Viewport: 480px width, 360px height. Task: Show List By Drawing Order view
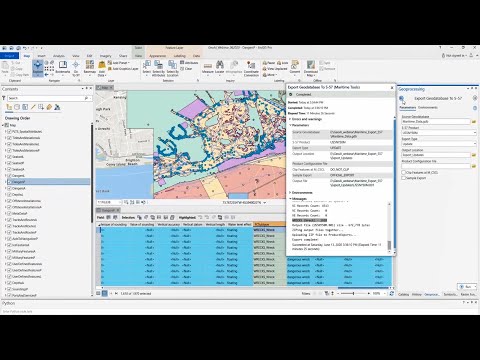9,107
